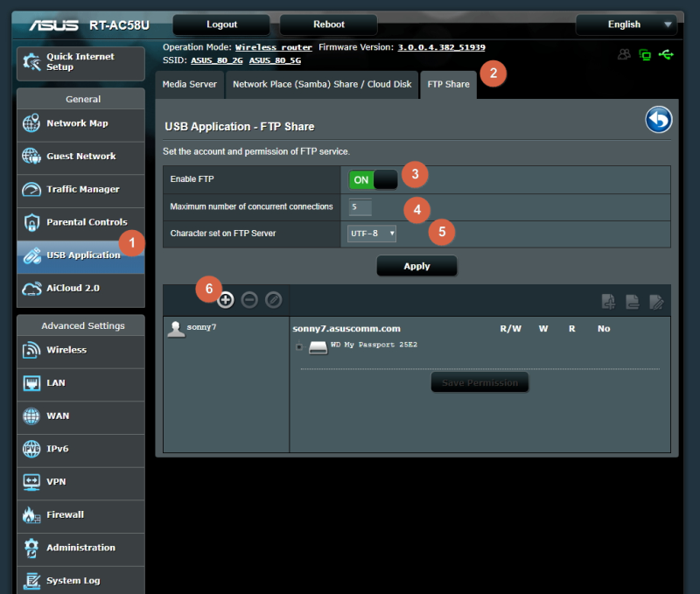Click the guest users status icon
This screenshot has width=700, height=594.
[x=624, y=54]
